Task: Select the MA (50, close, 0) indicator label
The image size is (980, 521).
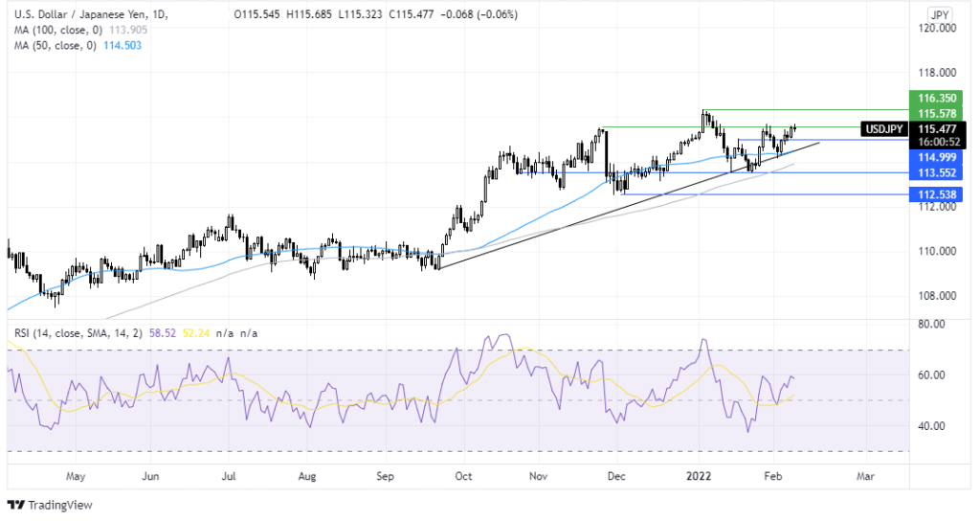Action: coord(56,45)
